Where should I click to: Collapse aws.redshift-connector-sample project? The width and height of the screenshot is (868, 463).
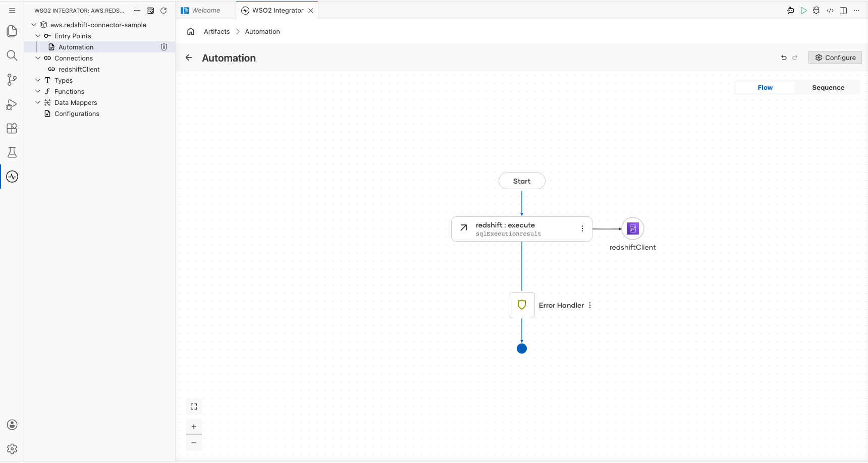pos(34,25)
